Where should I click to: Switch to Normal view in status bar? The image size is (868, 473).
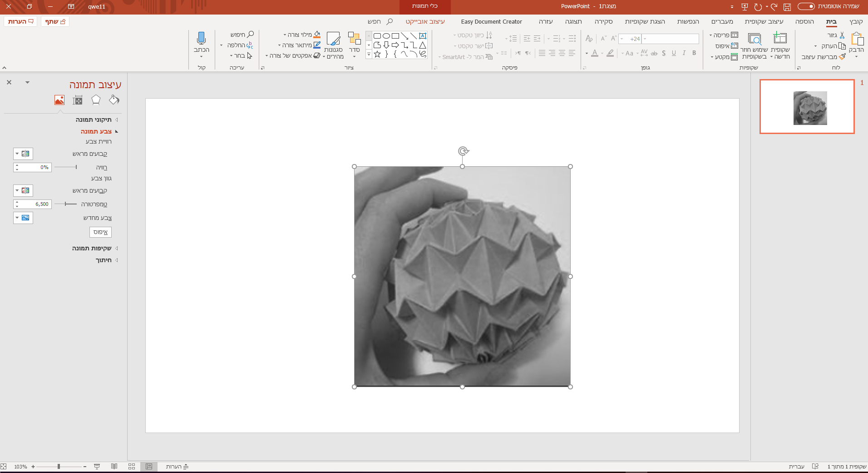point(149,467)
